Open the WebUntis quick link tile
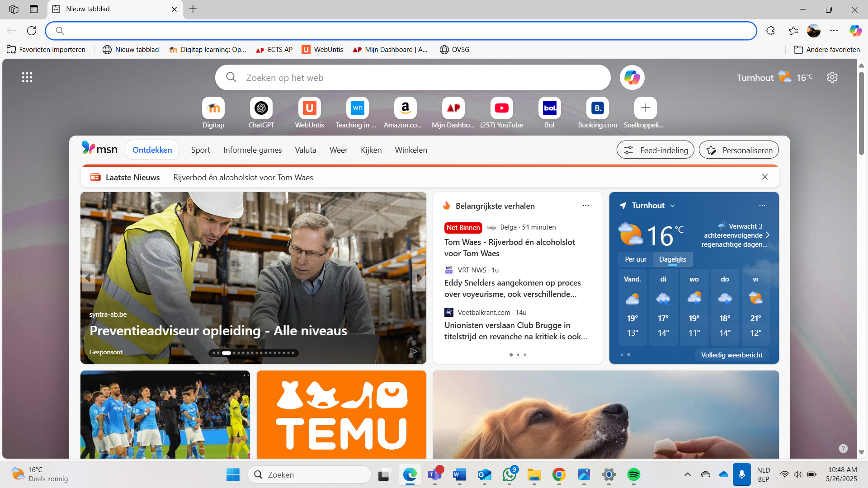This screenshot has width=868, height=488. click(x=310, y=113)
